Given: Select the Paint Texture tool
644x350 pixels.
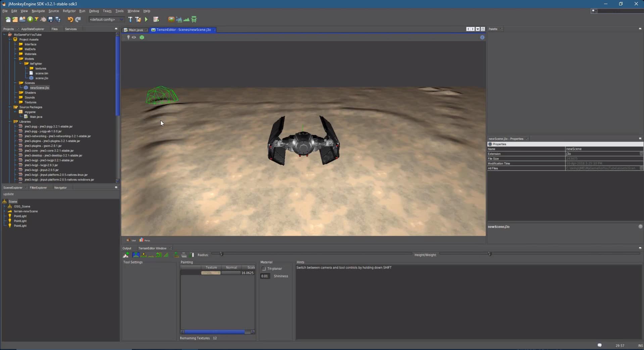Looking at the screenshot, I should click(x=176, y=255).
